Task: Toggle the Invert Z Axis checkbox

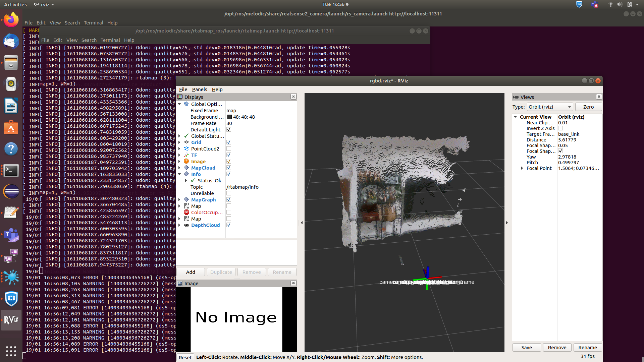Action: point(560,128)
